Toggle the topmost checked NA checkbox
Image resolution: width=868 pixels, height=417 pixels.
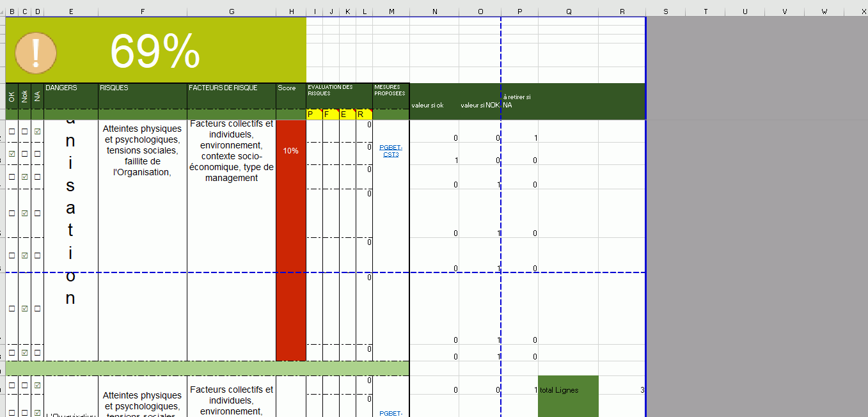[38, 132]
